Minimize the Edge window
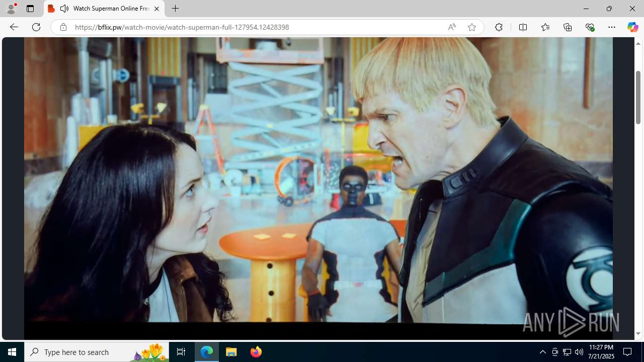The height and width of the screenshot is (362, 644). 586,9
